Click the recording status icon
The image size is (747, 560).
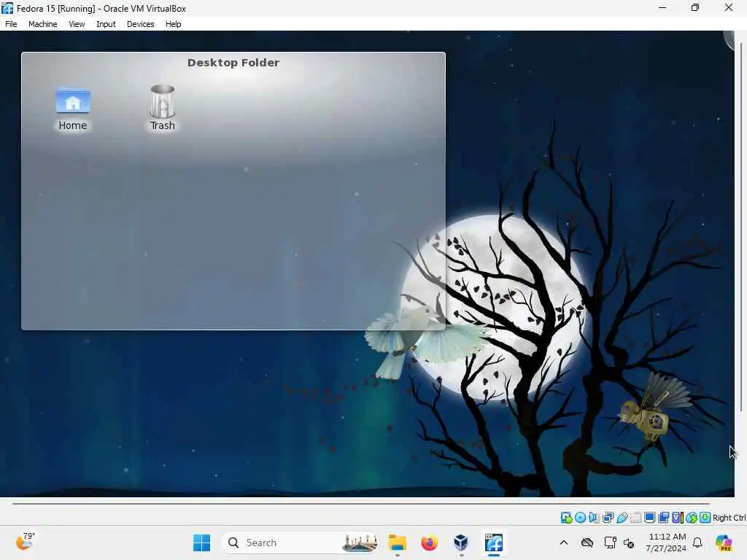[x=663, y=518]
